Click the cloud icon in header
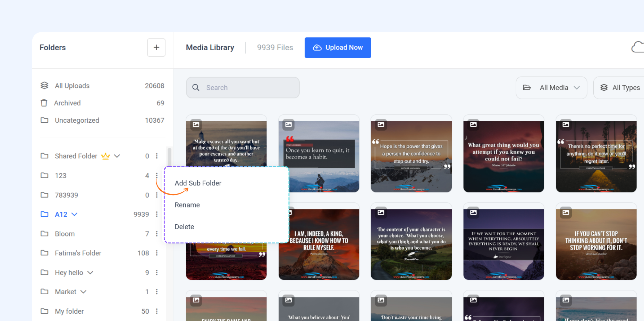The image size is (644, 321). tap(638, 47)
